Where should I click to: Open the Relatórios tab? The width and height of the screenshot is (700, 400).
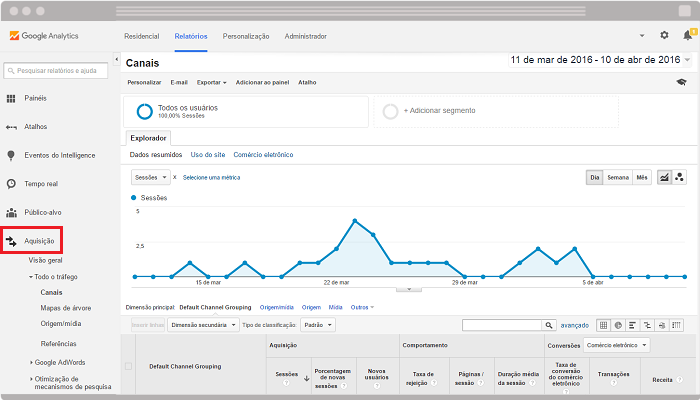[x=191, y=36]
